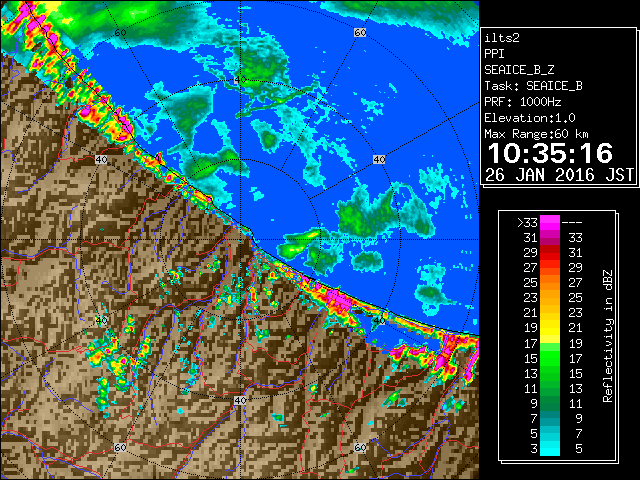The width and height of the screenshot is (640, 480).
Task: Pick the yellow 19–21 dBZ legend band
Action: pos(550,328)
